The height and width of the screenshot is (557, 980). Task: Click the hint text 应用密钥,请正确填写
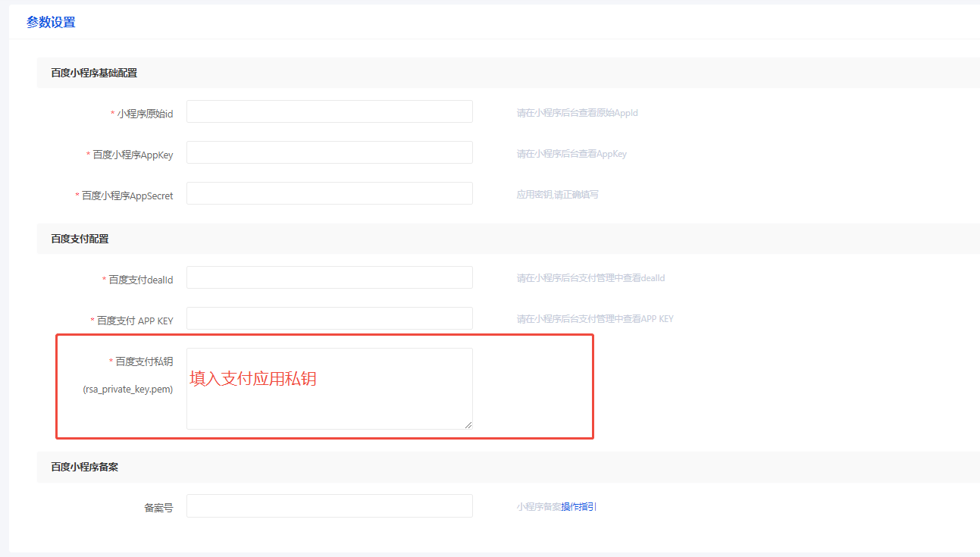point(557,195)
